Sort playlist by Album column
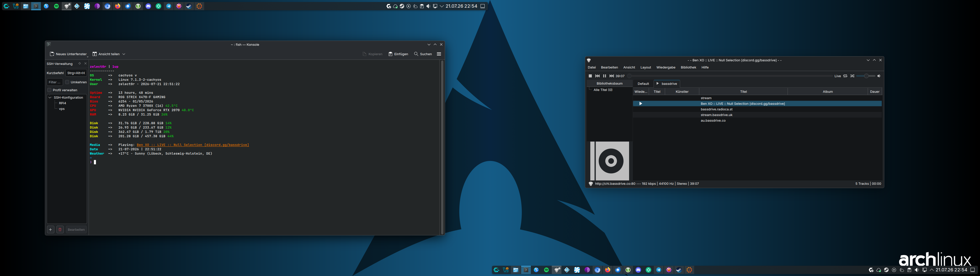 click(x=827, y=91)
